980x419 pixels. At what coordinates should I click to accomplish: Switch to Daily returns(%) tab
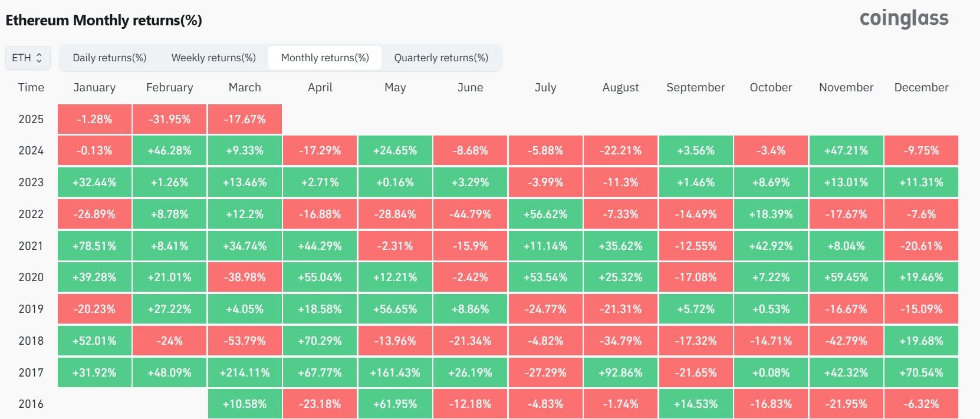[110, 58]
